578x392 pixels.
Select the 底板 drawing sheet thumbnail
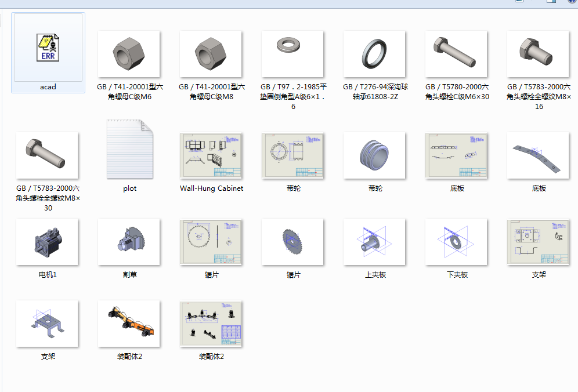pyautogui.click(x=456, y=155)
